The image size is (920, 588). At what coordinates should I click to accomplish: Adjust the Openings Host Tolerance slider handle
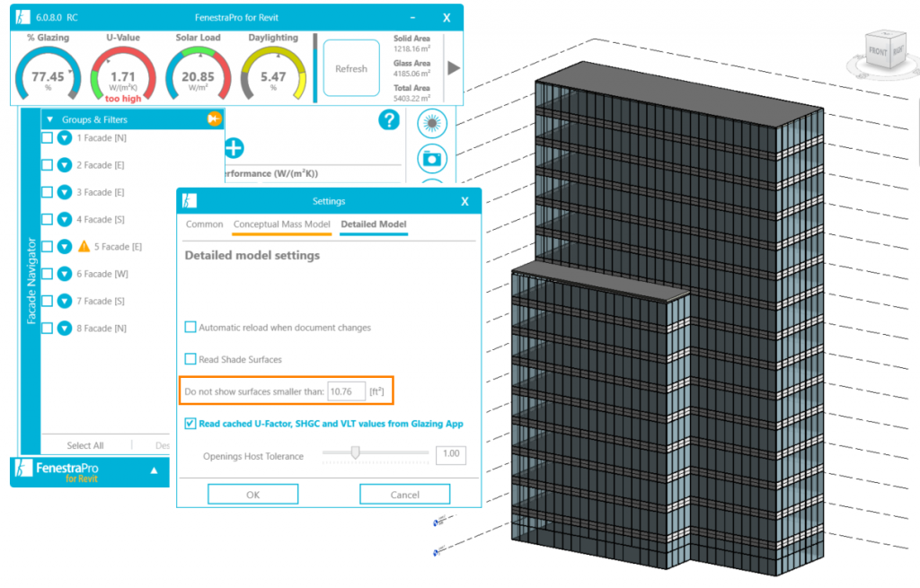tap(355, 452)
